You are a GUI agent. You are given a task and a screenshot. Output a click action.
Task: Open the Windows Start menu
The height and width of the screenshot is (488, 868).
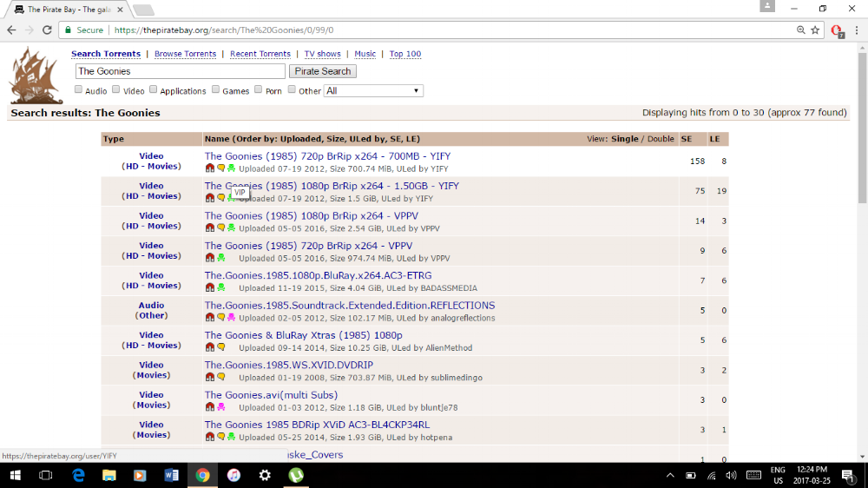click(x=15, y=475)
